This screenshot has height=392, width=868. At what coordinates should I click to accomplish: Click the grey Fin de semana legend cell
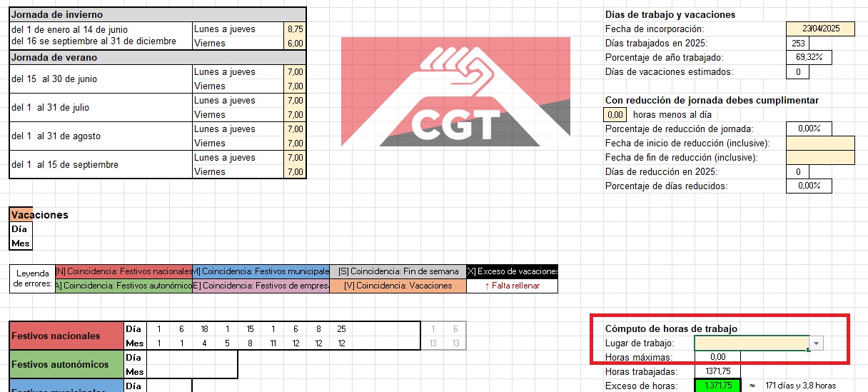tap(398, 271)
